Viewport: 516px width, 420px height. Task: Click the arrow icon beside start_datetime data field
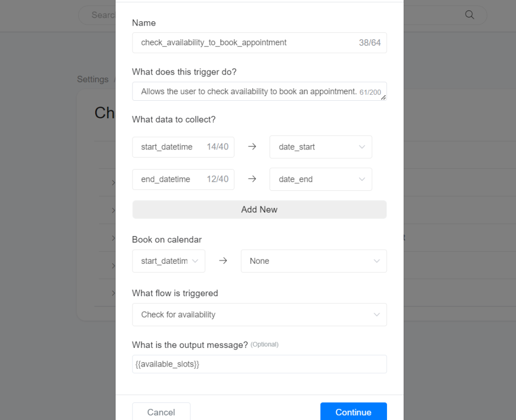[252, 147]
